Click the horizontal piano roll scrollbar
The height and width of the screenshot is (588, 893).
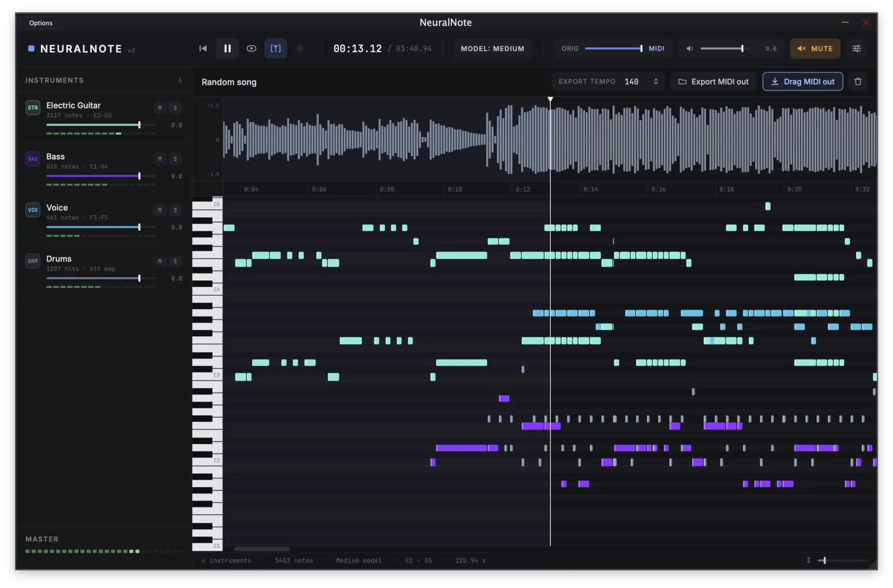[x=262, y=549]
